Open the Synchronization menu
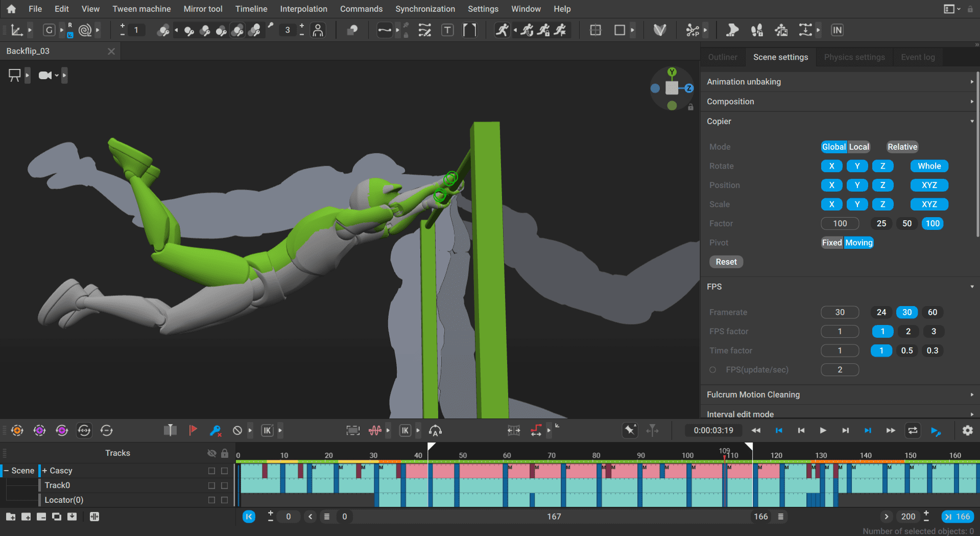Viewport: 980px width, 536px height. click(x=425, y=9)
